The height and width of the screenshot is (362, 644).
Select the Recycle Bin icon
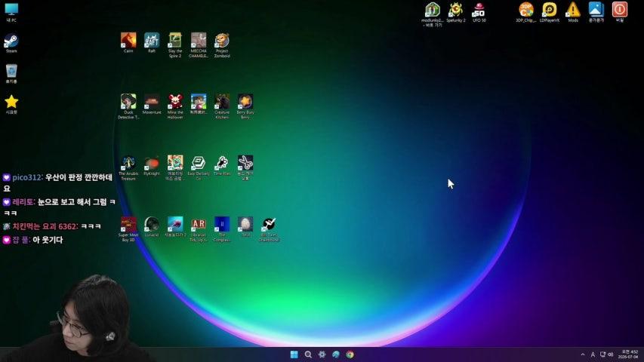coord(11,74)
